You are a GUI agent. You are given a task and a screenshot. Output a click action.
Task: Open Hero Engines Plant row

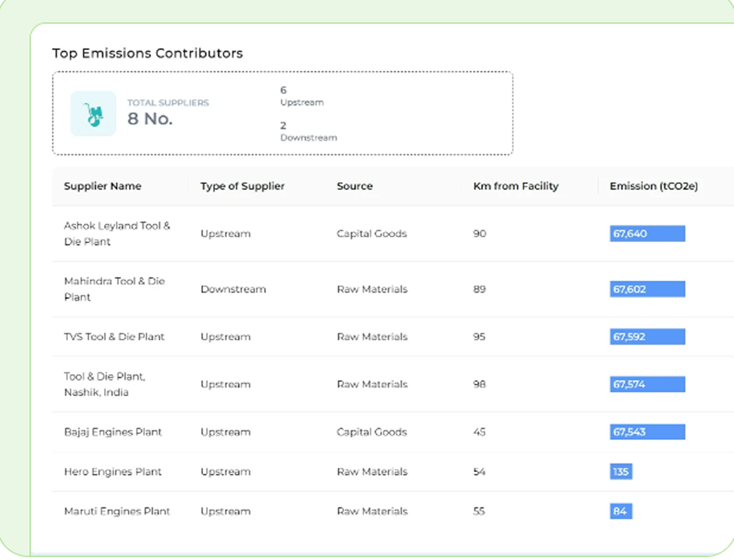pos(113,472)
